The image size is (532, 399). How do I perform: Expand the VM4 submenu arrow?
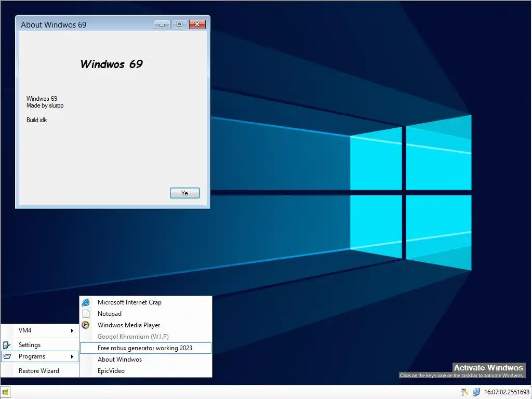tap(72, 330)
